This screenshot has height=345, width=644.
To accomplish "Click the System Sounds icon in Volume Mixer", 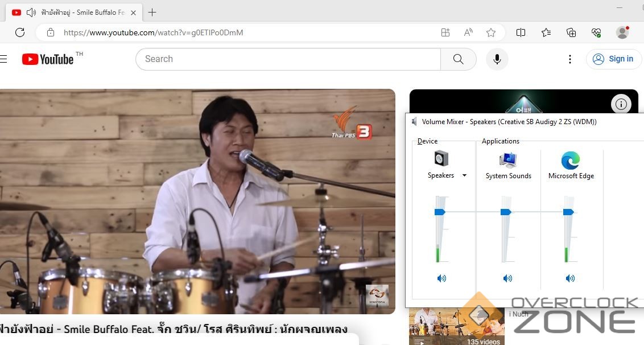I will pyautogui.click(x=508, y=160).
